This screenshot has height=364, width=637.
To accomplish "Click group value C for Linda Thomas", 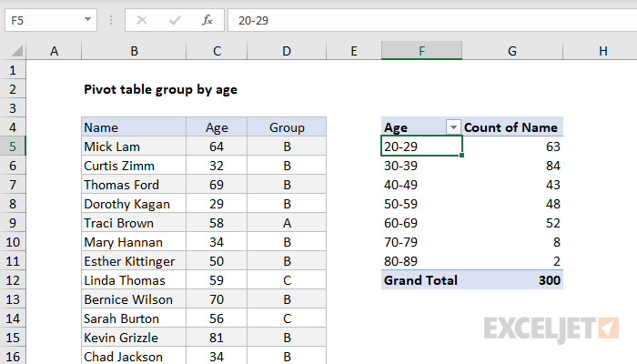I will coord(287,280).
